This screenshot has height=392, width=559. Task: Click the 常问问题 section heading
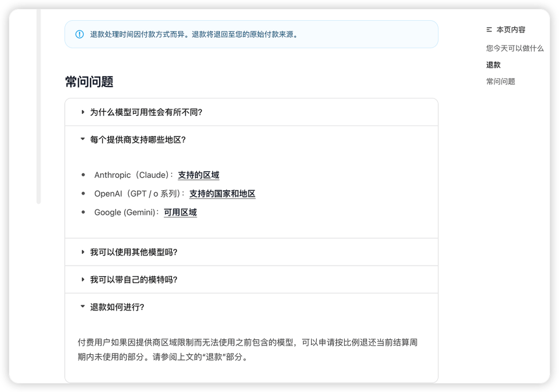(x=89, y=82)
